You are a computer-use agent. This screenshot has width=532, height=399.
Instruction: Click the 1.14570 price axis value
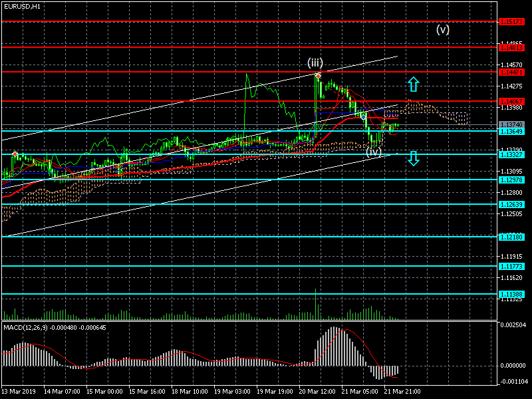(511, 65)
